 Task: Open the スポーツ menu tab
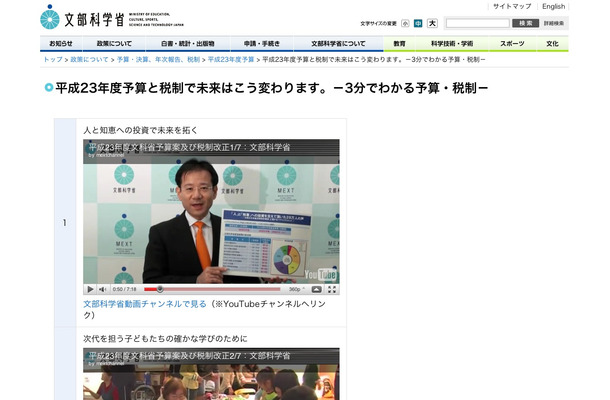coord(512,44)
